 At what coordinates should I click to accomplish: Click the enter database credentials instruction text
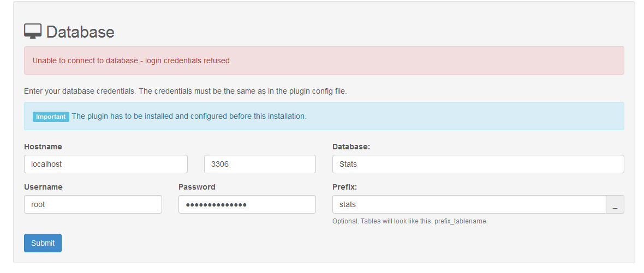pyautogui.click(x=185, y=91)
